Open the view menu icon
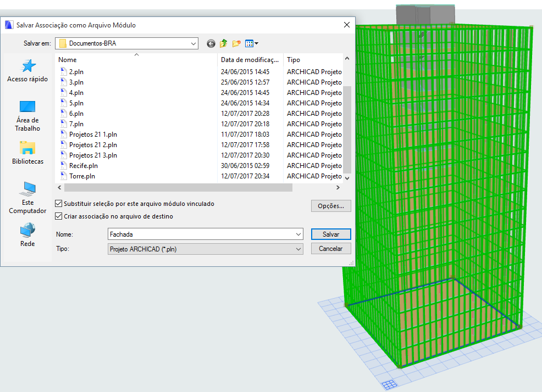The height and width of the screenshot is (392, 542). pyautogui.click(x=251, y=43)
